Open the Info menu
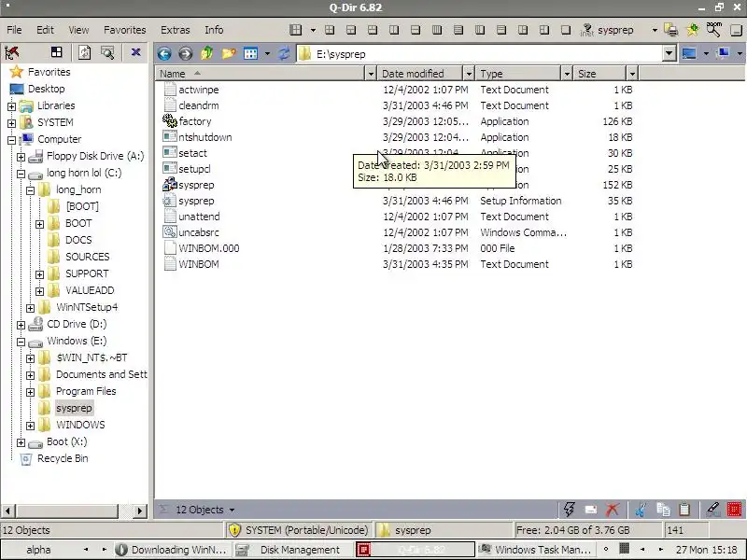 pyautogui.click(x=214, y=30)
